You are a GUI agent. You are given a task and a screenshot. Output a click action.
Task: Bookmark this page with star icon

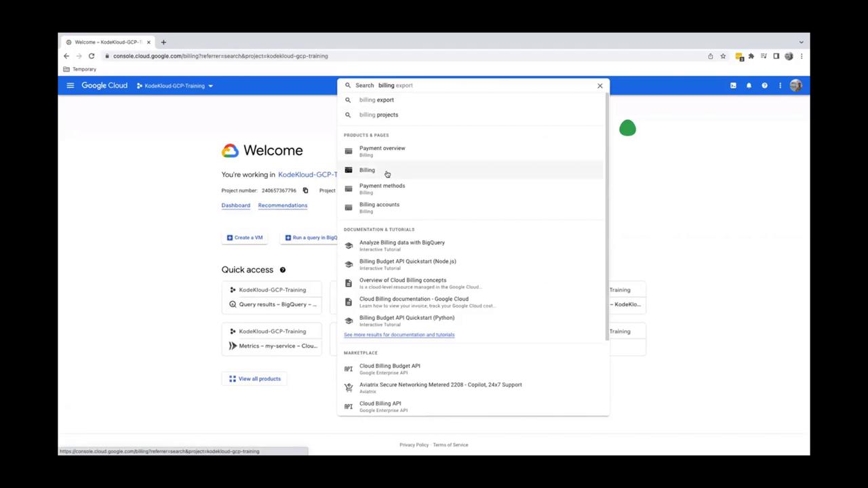(x=723, y=56)
